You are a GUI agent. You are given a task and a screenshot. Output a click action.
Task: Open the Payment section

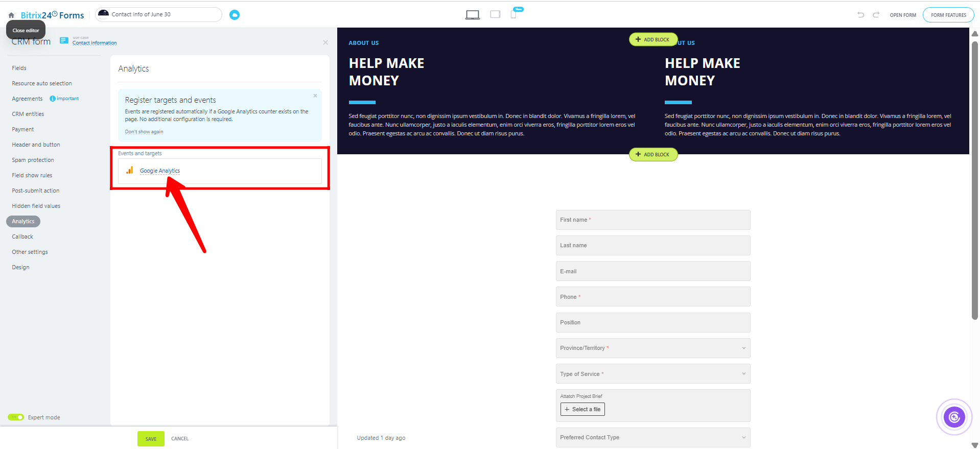tap(23, 129)
